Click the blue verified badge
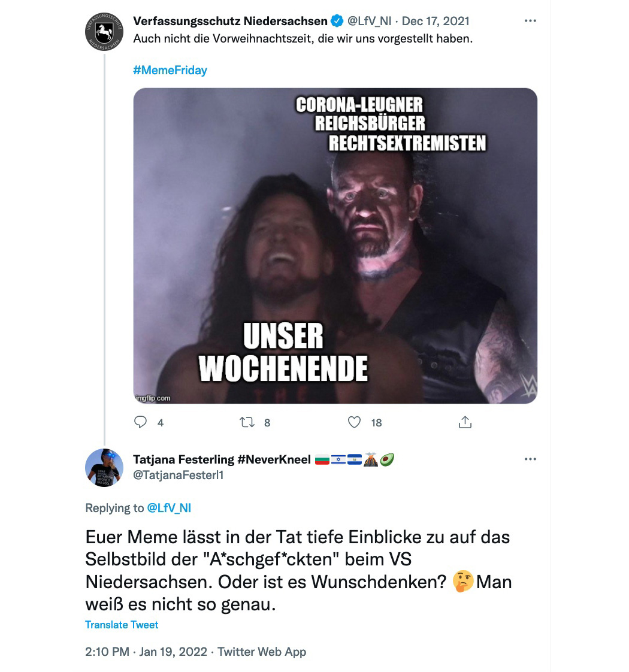629x672 pixels. [x=337, y=20]
